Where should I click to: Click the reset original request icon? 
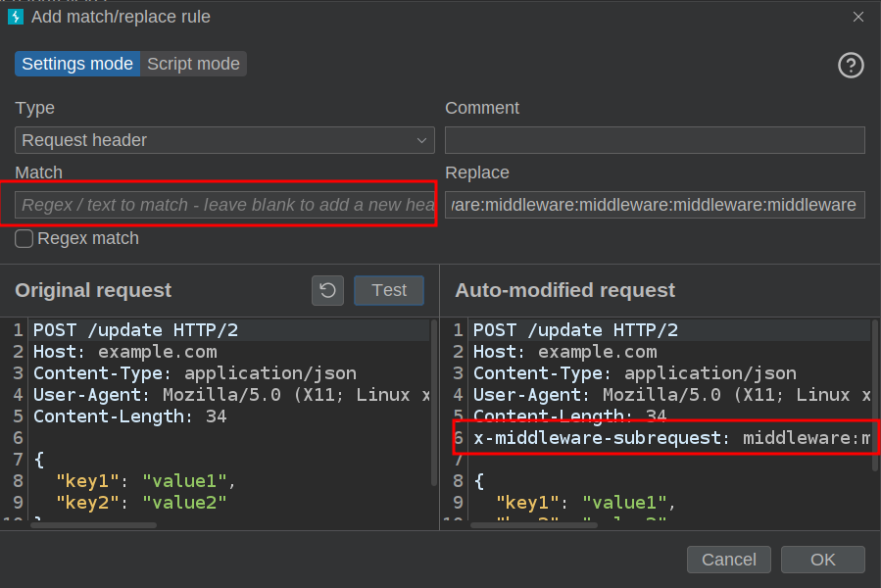coord(327,290)
